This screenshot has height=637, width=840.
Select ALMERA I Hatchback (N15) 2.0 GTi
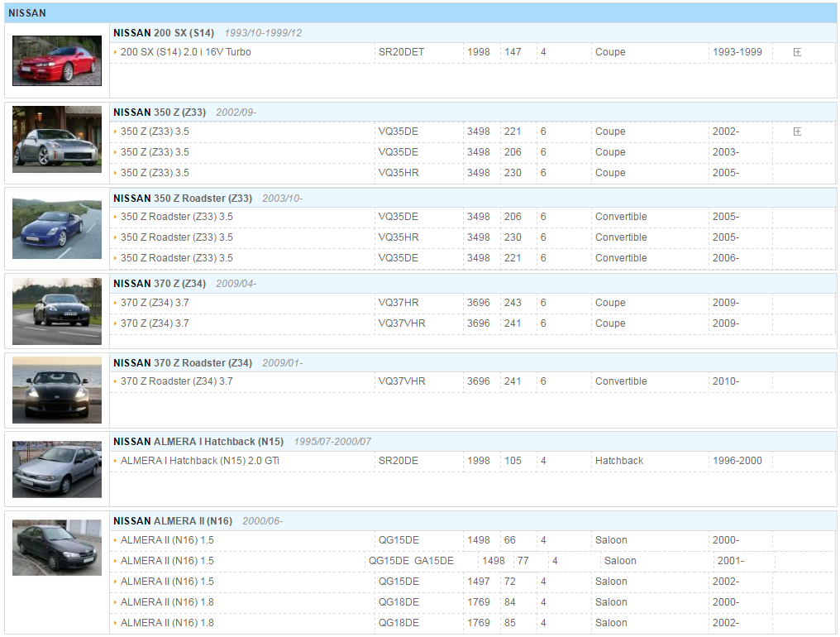coord(200,461)
